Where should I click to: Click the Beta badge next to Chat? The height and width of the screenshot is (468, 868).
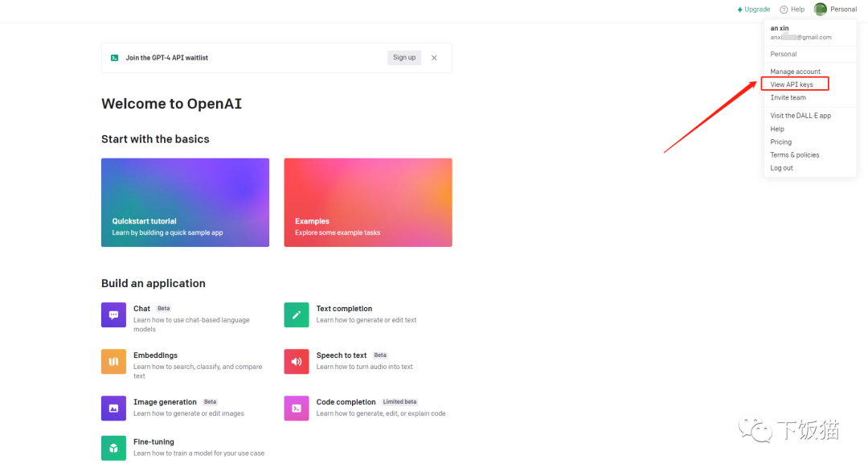[163, 309]
